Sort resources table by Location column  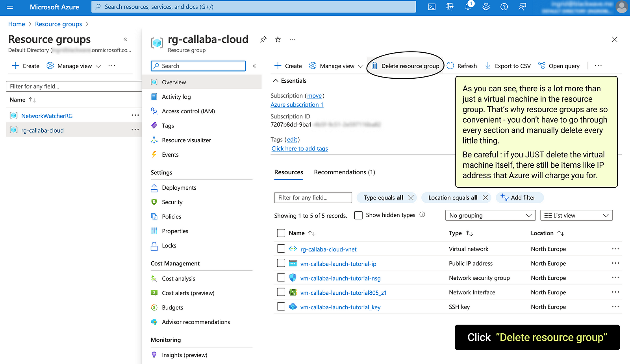click(547, 233)
